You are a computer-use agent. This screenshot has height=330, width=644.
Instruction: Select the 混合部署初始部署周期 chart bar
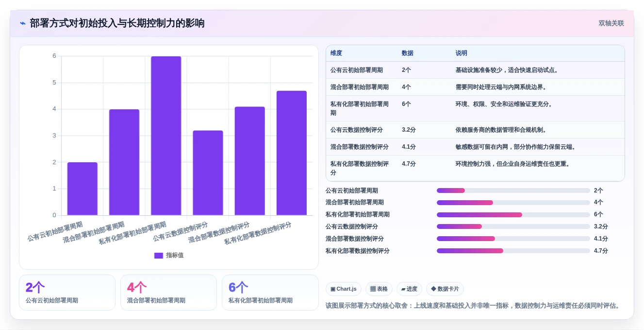click(124, 162)
